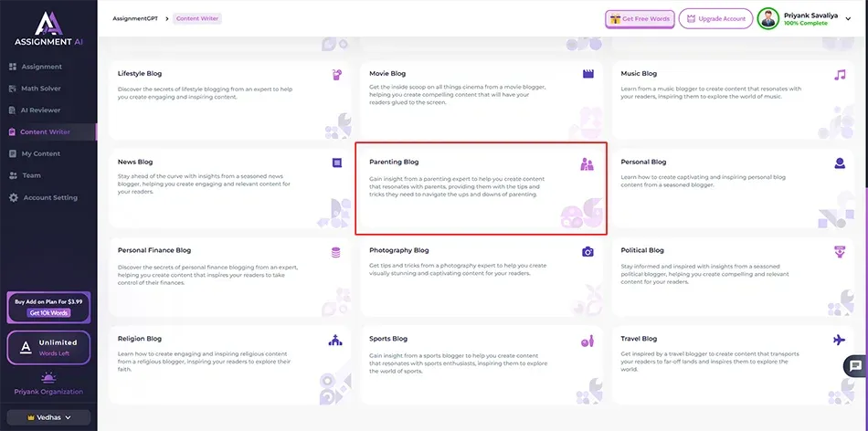
Task: Click the Get Free Words button
Action: coord(640,18)
